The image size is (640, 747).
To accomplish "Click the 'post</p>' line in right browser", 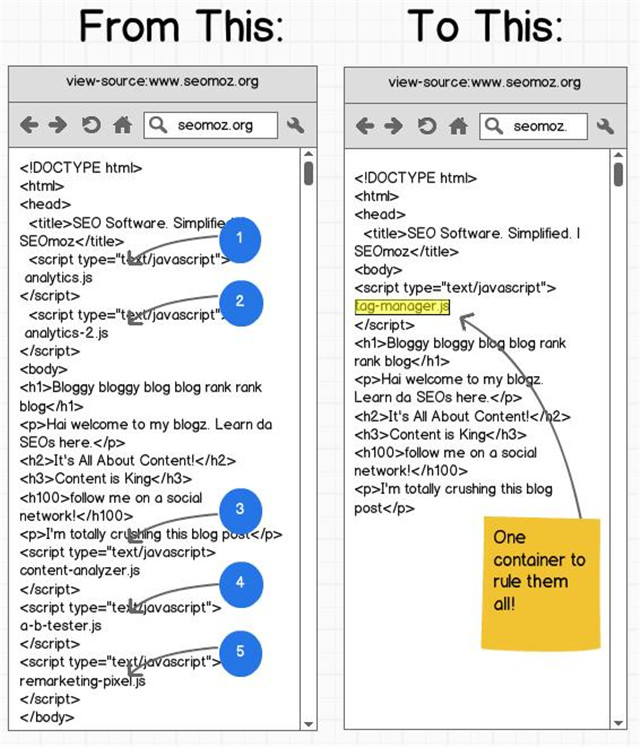I will point(384,508).
